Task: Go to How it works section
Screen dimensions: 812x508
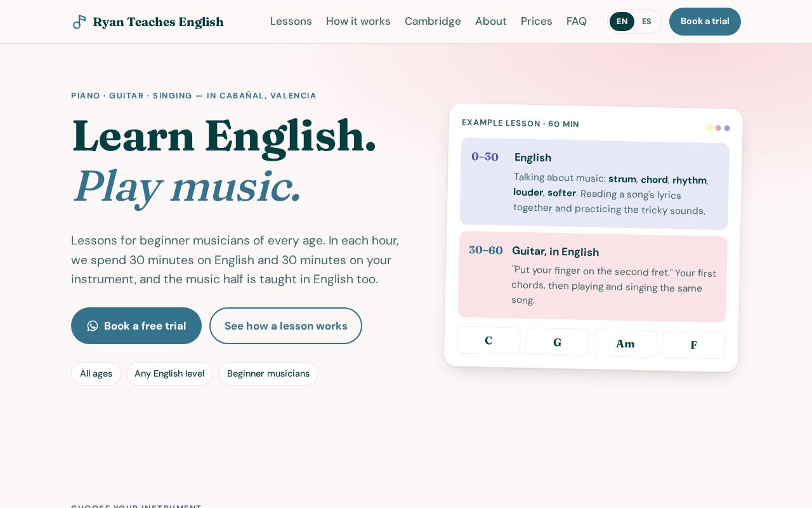Action: click(x=358, y=21)
